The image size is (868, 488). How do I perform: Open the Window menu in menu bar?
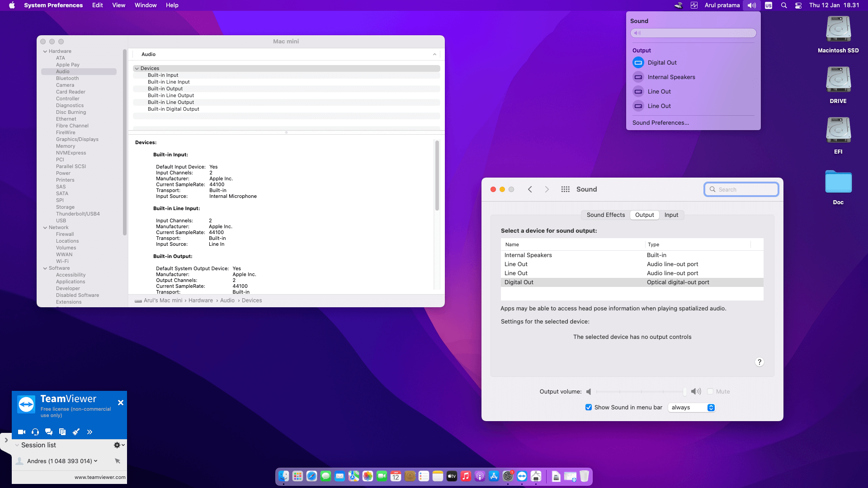145,5
